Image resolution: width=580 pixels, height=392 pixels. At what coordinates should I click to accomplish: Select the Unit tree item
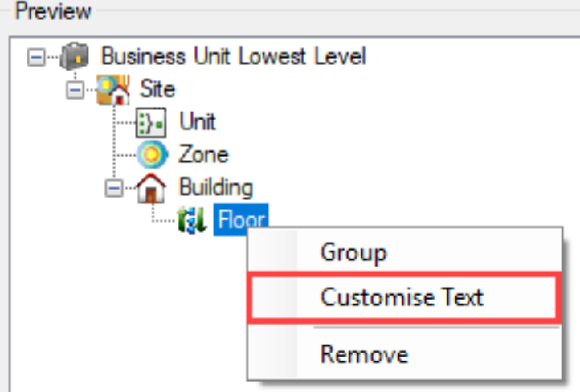197,122
